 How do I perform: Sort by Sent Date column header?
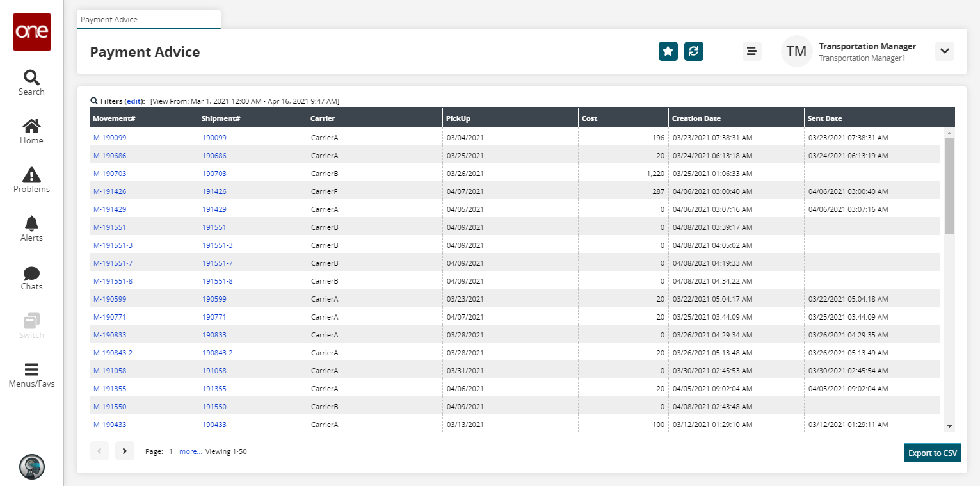click(872, 118)
